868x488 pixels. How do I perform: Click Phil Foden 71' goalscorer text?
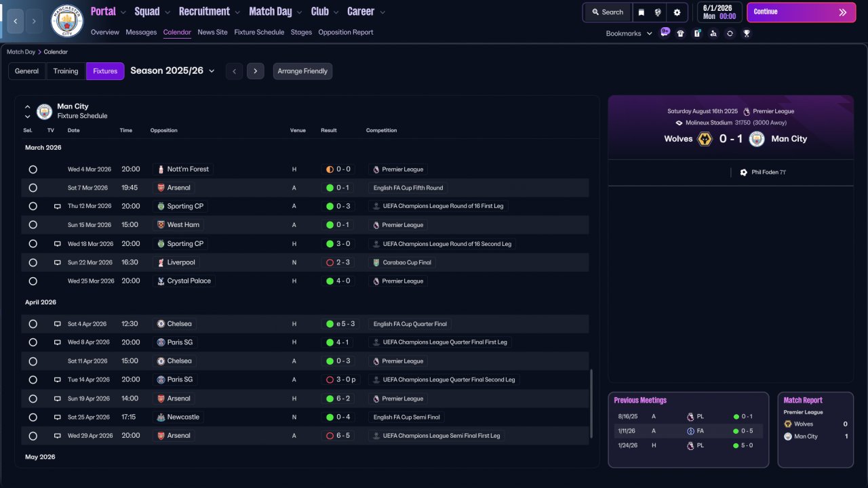click(769, 173)
